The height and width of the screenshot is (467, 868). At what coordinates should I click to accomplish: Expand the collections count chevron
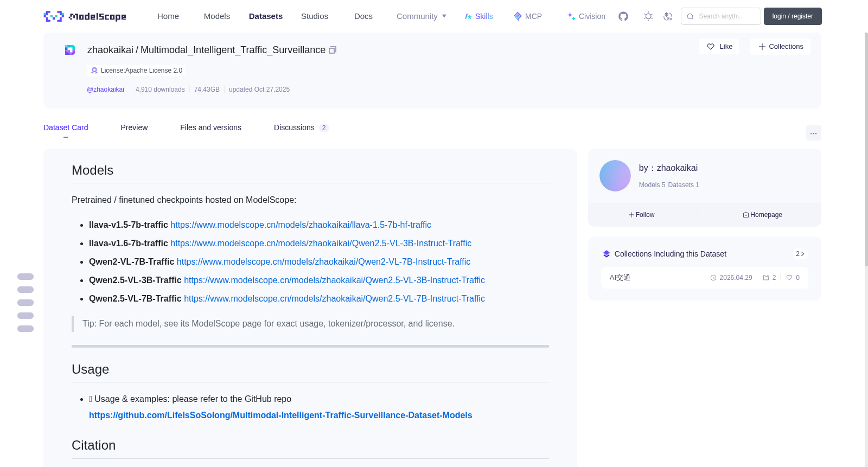tap(800, 254)
